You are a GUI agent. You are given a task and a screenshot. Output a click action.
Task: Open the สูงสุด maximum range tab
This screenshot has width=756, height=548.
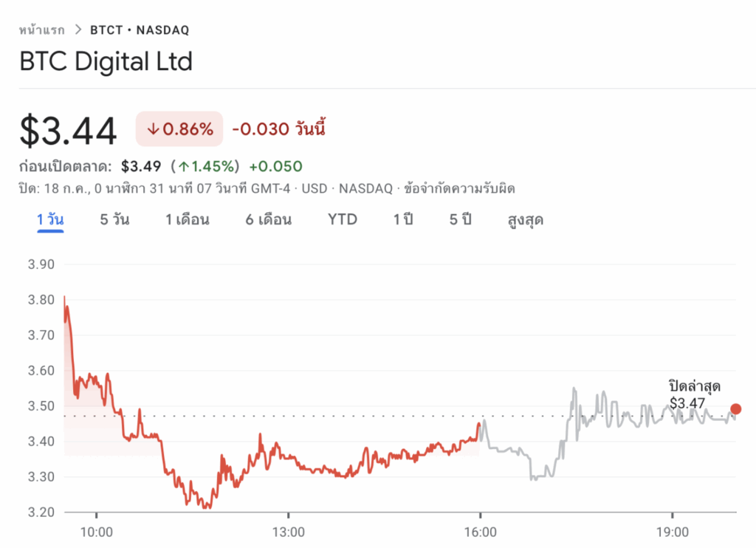click(x=526, y=219)
